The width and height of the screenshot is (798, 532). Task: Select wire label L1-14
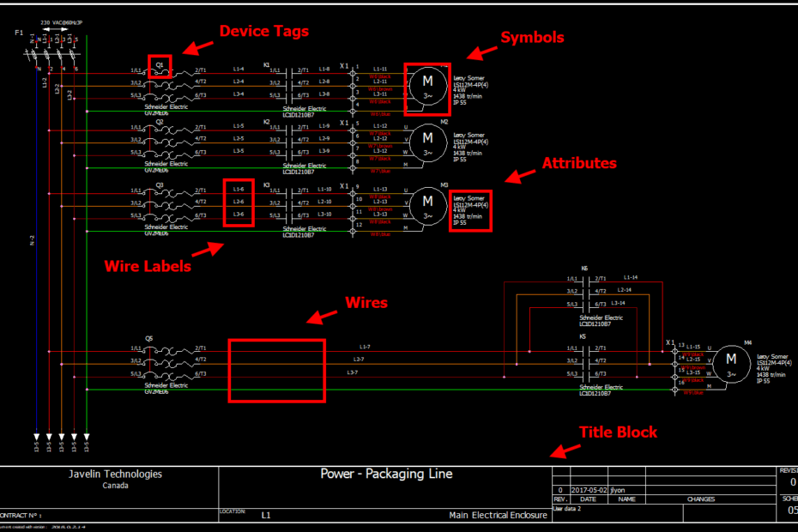tap(631, 277)
